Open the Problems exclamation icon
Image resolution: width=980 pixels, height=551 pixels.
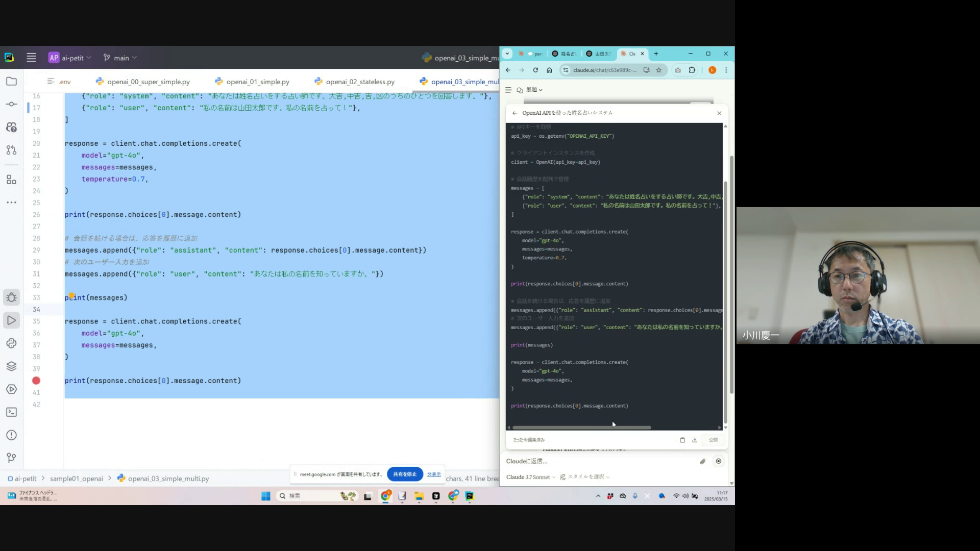coord(11,435)
